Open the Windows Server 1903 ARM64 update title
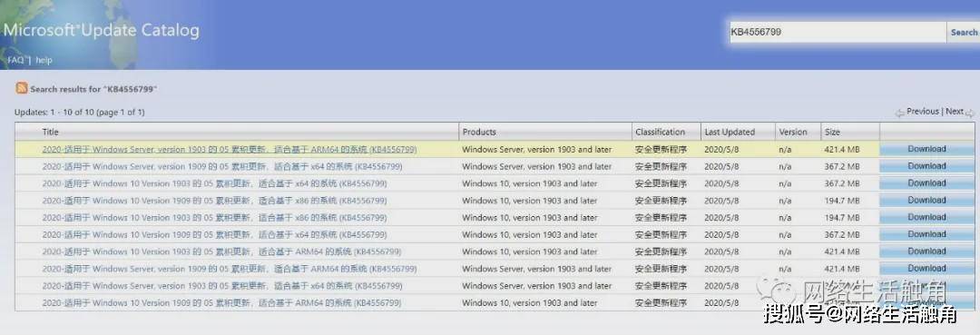Viewport: 980px width, 335px height. (x=230, y=150)
